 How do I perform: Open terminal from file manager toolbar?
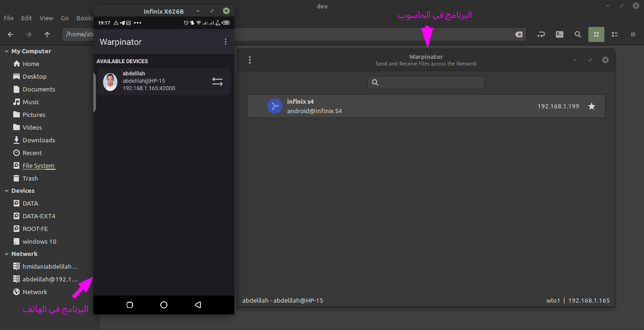pyautogui.click(x=559, y=34)
